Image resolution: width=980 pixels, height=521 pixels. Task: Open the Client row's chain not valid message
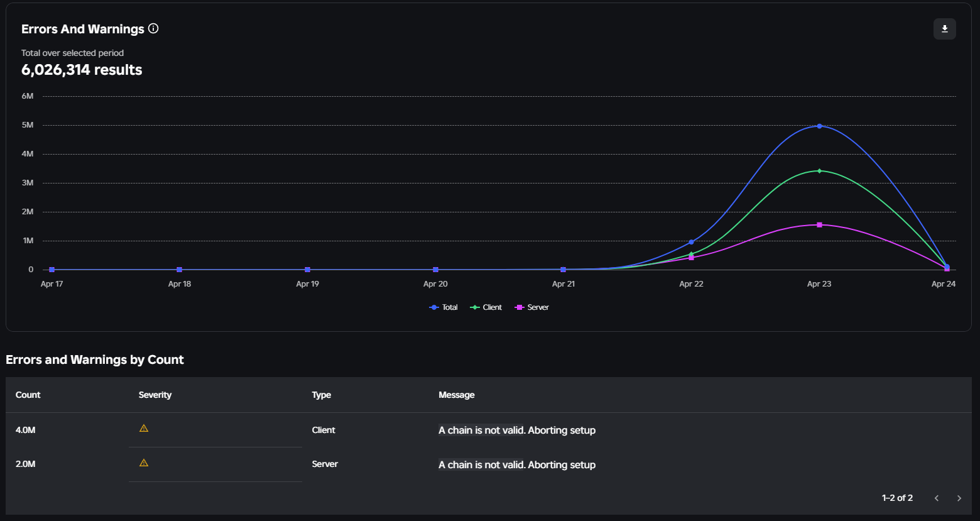coord(517,430)
